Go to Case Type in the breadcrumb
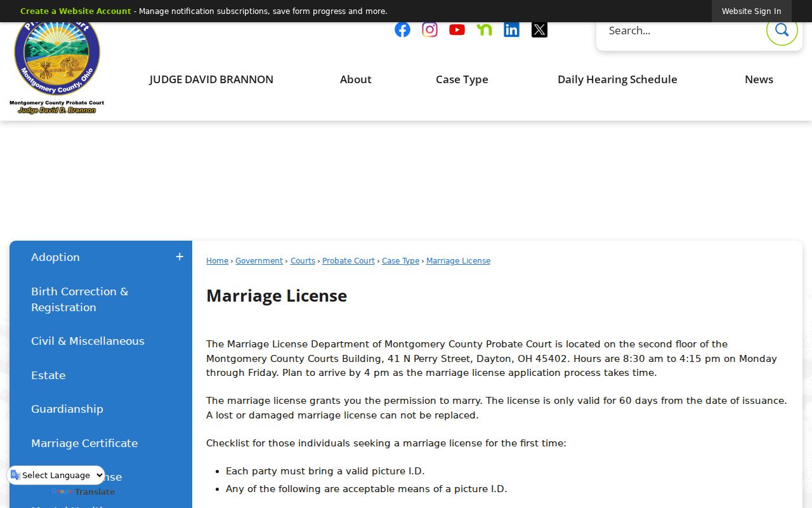Screen dimensions: 812x508 point(400,261)
